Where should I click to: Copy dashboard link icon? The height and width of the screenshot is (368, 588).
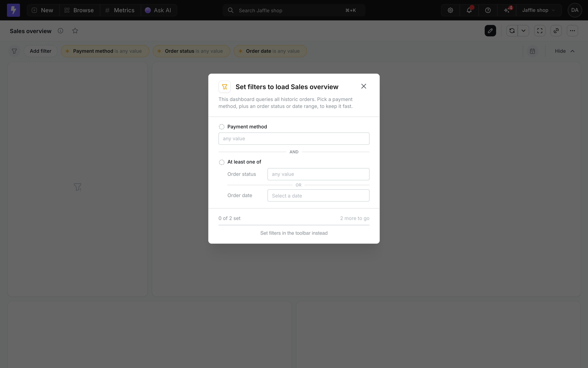click(556, 31)
